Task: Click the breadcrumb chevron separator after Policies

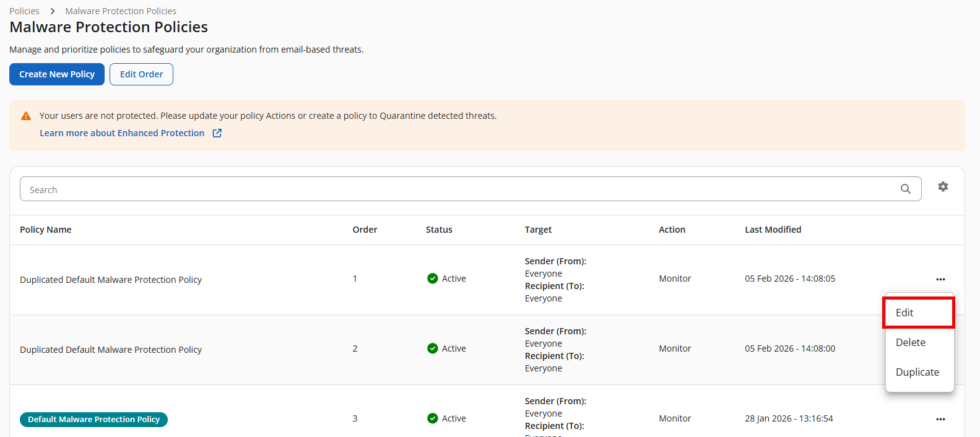Action: pyautogui.click(x=53, y=11)
